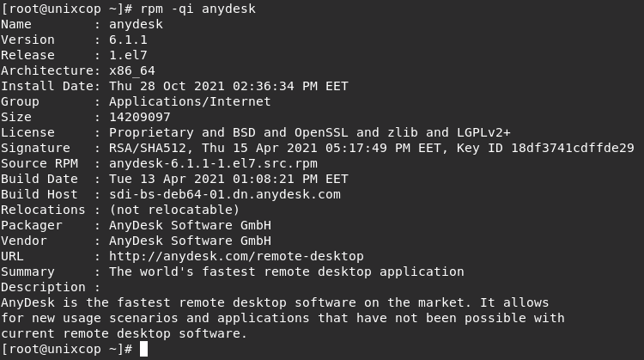This screenshot has height=360, width=644.
Task: Click the size value 14209097
Action: point(140,117)
